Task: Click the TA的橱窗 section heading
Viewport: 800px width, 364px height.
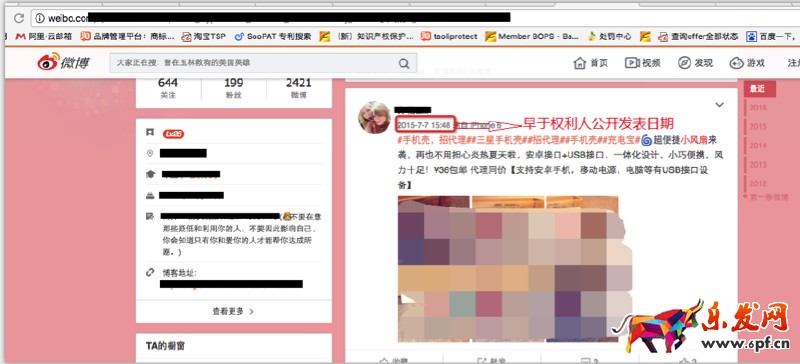Action: [x=165, y=346]
